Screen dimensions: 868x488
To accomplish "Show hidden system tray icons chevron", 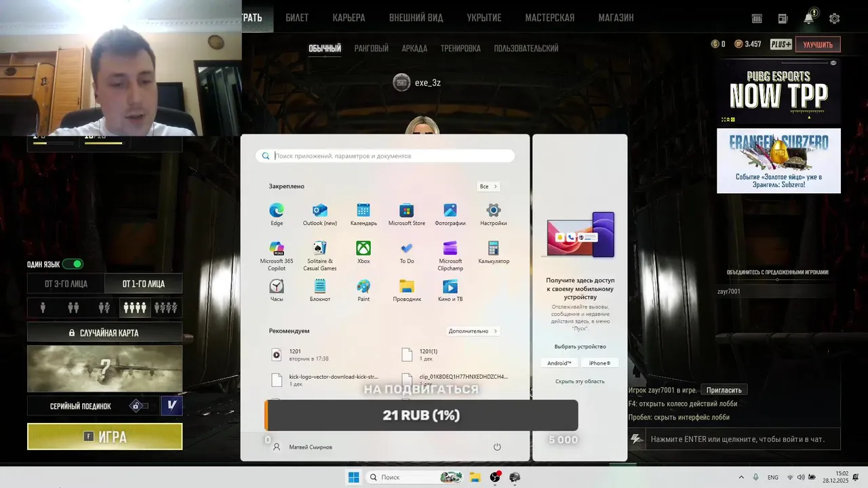I will point(742,477).
